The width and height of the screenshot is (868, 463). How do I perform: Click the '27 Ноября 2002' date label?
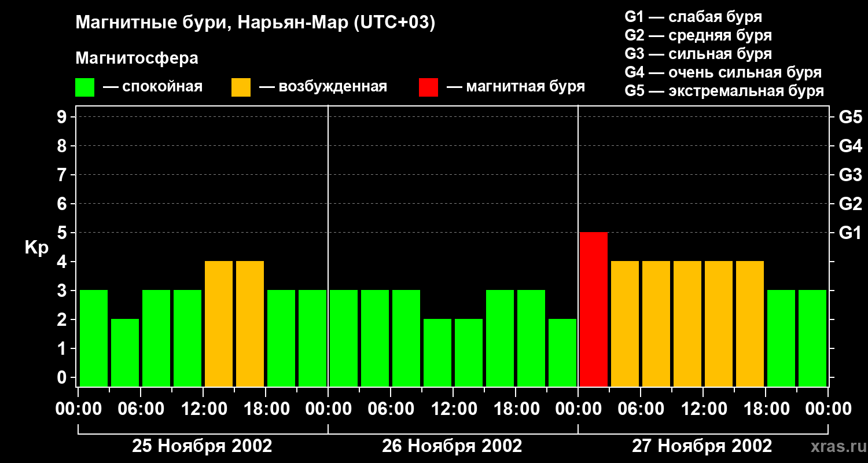702,446
